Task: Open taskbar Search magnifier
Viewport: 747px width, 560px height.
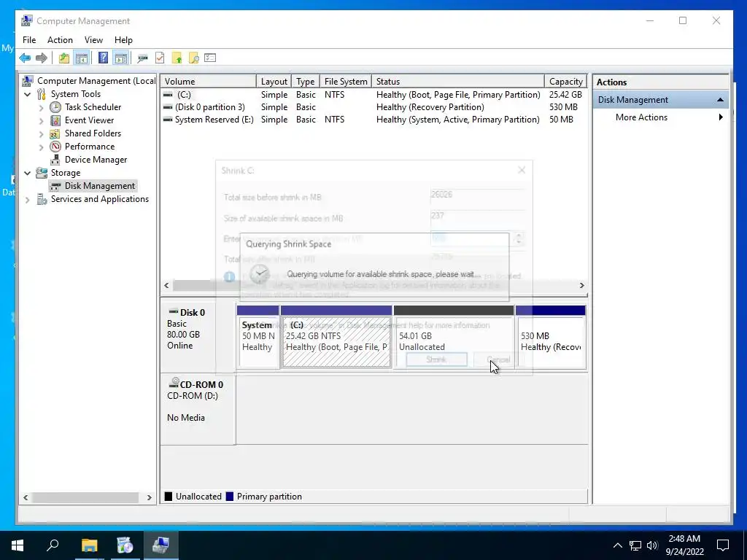Action: pyautogui.click(x=53, y=545)
